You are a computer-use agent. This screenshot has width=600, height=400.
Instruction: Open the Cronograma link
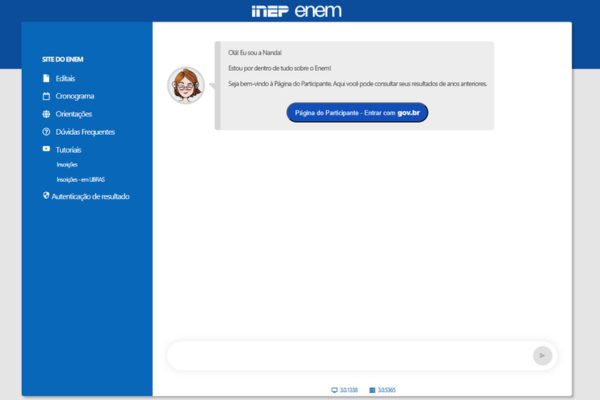tap(75, 96)
